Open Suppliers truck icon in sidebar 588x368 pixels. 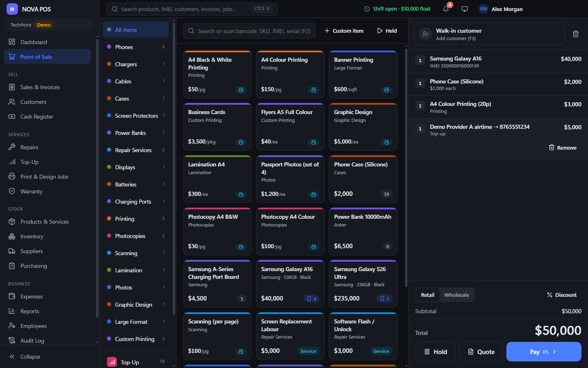pyautogui.click(x=12, y=251)
